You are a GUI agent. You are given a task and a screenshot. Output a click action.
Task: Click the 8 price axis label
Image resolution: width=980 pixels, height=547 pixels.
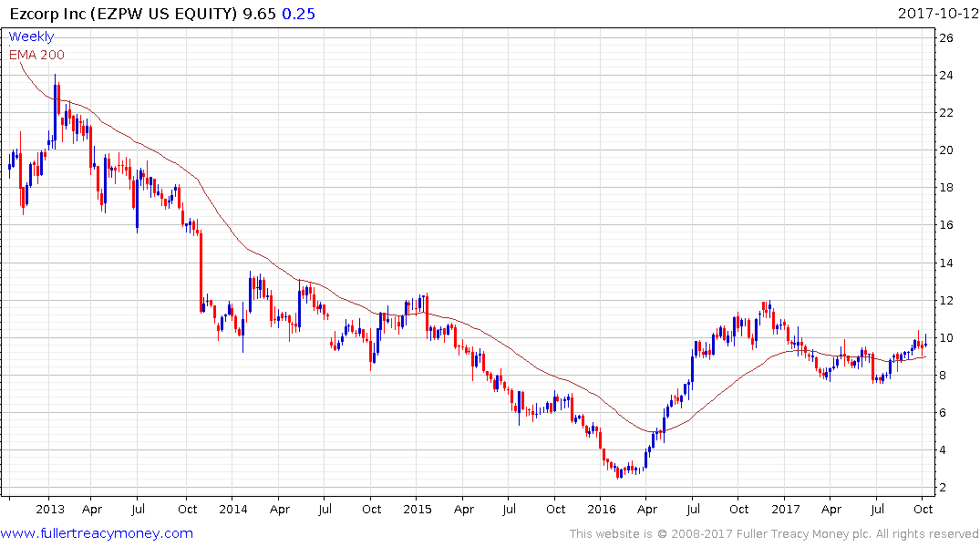[943, 376]
